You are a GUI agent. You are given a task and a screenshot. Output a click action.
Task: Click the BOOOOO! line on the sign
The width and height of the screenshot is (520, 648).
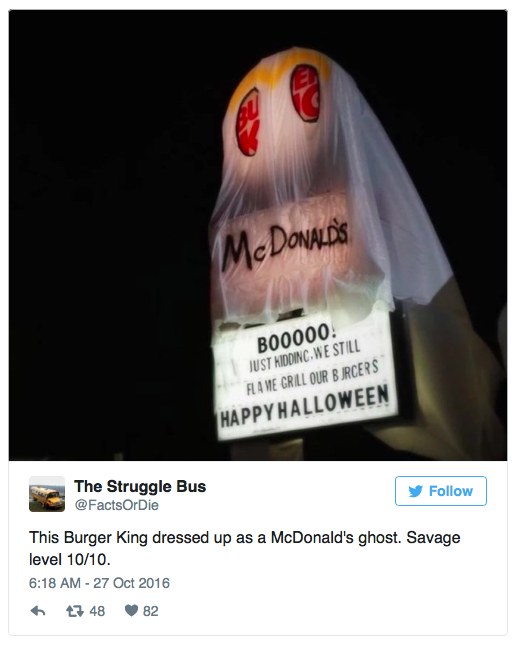294,339
